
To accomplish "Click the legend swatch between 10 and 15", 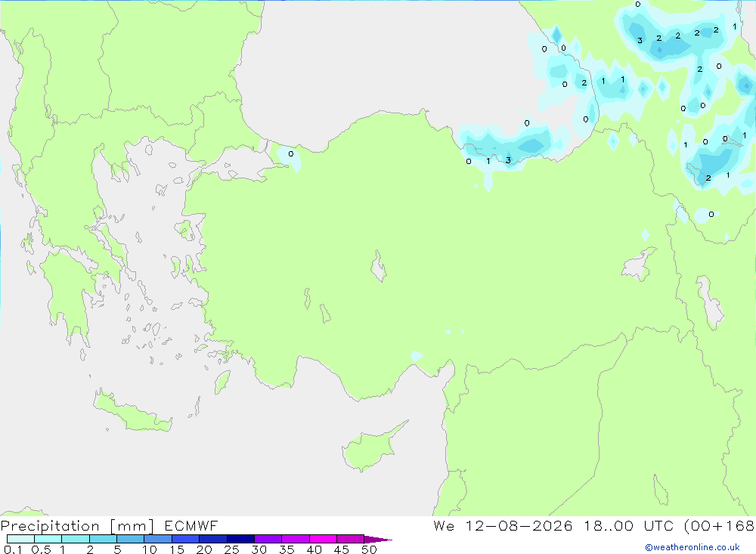I will (158, 539).
